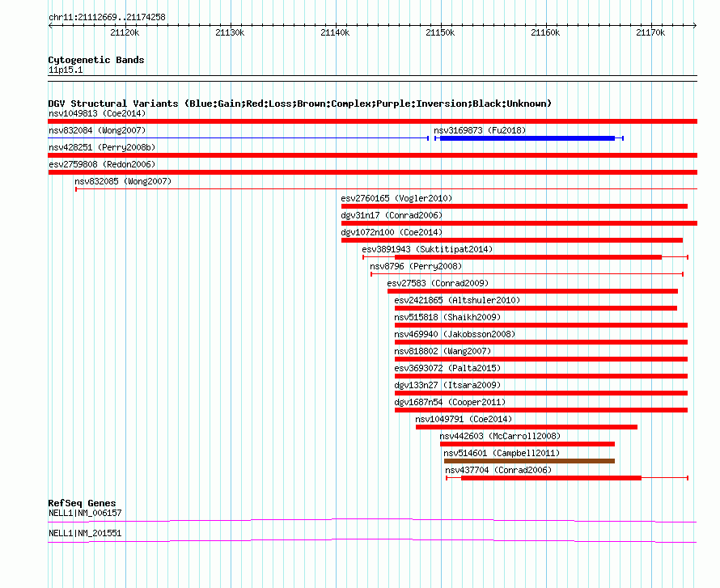Click the dgv1072n100 (Coe2014) variant label
Image resolution: width=720 pixels, height=588 pixels.
392,232
